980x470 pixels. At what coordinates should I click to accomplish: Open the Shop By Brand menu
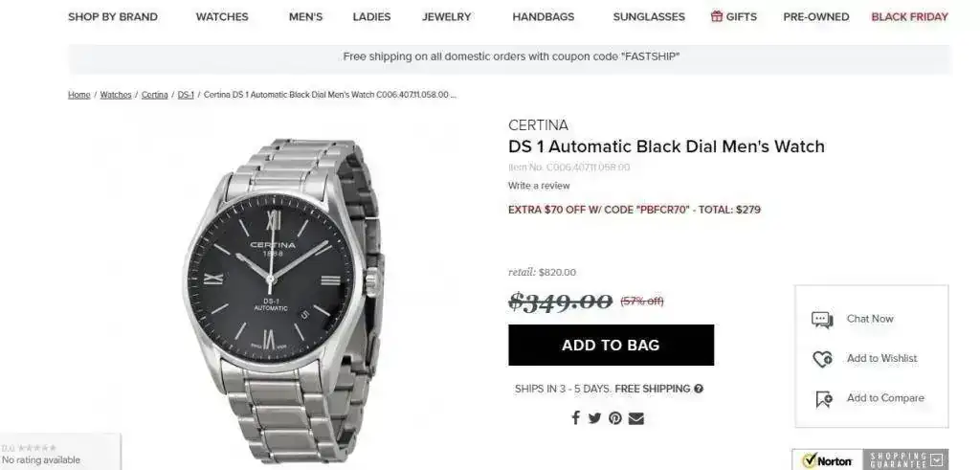[x=113, y=17]
